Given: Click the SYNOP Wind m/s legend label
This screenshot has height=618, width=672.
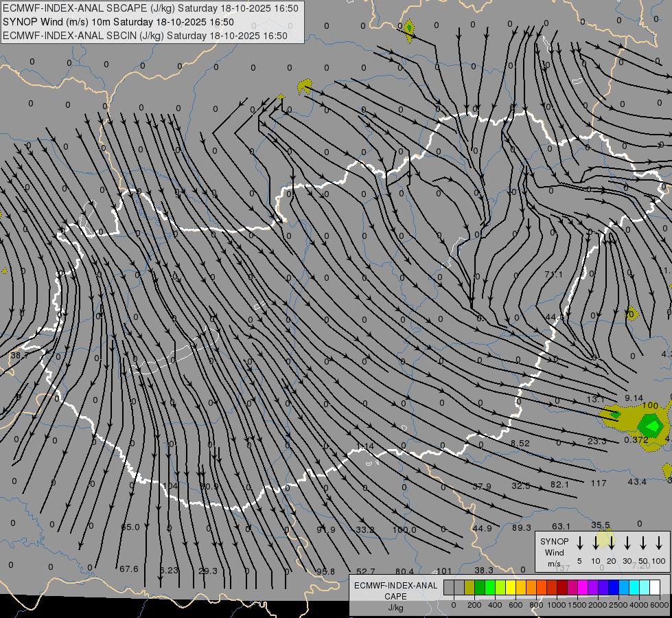Looking at the screenshot, I should [x=554, y=552].
